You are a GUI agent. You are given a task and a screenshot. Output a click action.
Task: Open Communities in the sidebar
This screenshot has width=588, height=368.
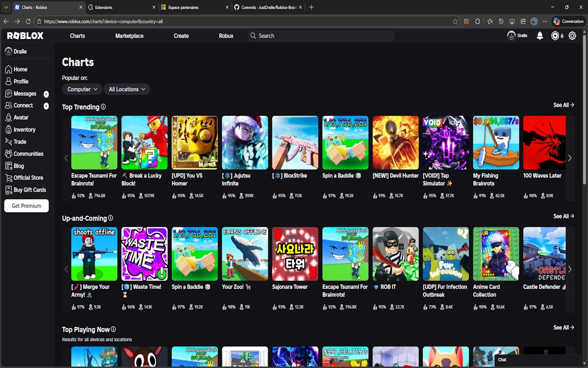(x=24, y=154)
